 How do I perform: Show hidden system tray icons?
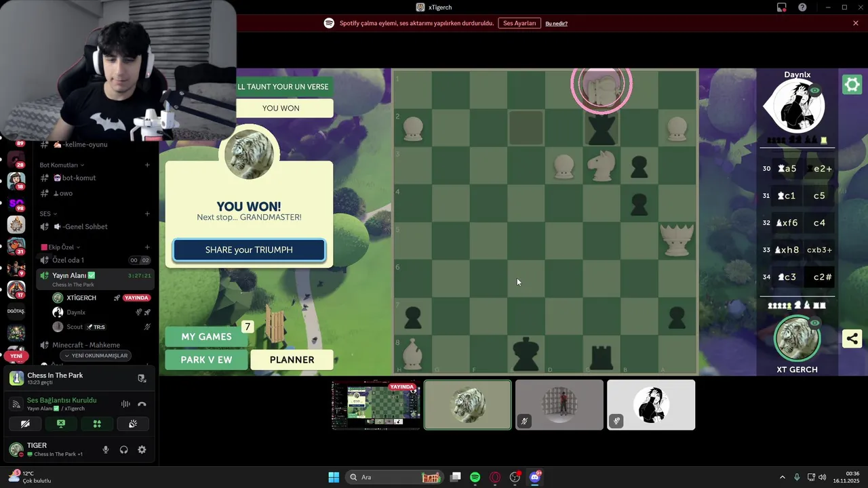[782, 477]
